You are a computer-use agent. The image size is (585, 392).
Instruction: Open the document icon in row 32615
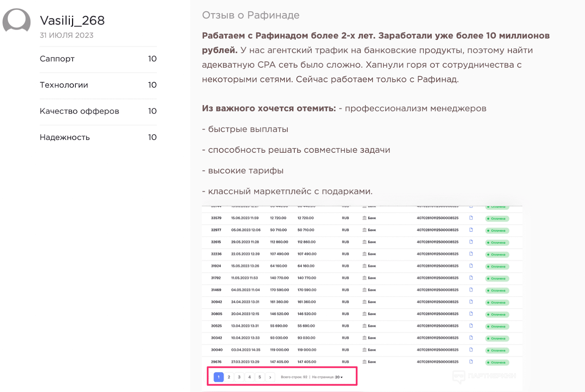point(471,242)
